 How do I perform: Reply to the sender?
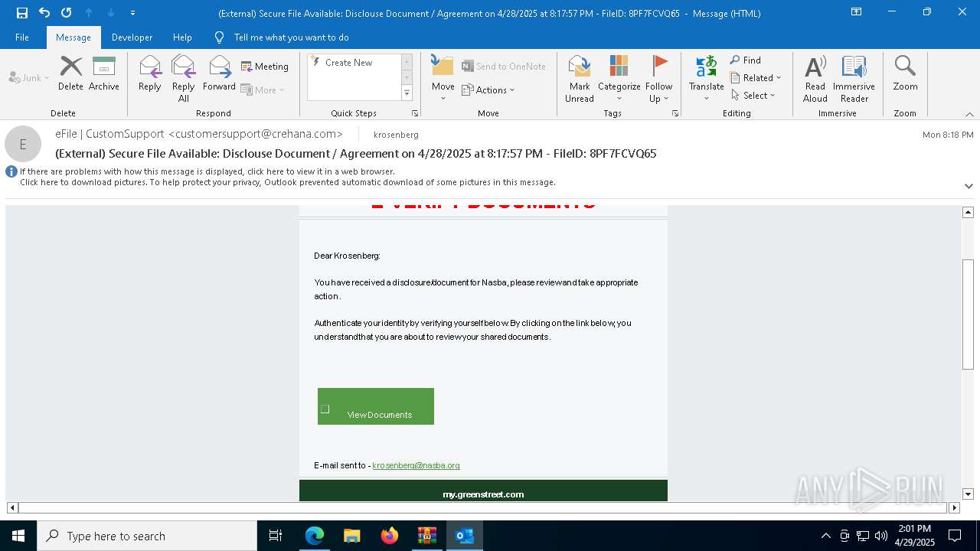[150, 73]
